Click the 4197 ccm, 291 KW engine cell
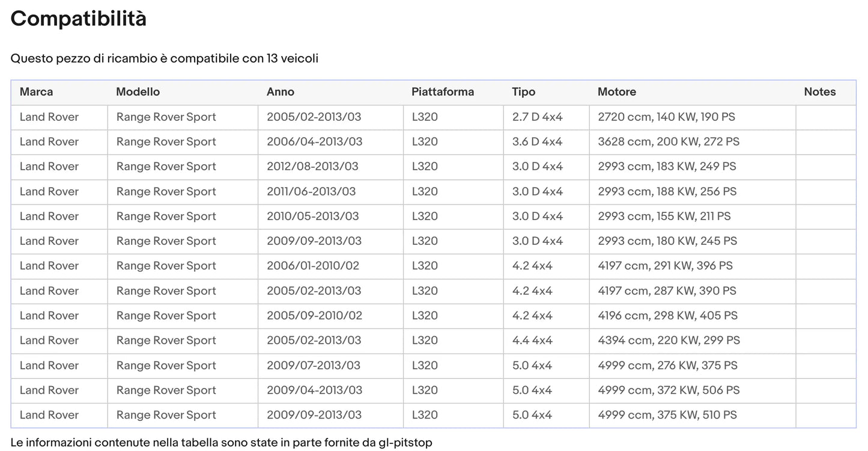 point(665,266)
